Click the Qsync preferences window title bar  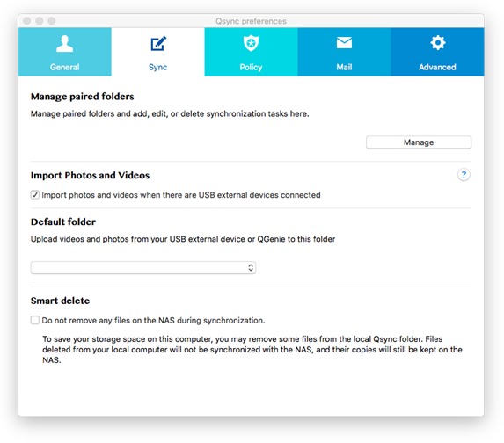251,21
